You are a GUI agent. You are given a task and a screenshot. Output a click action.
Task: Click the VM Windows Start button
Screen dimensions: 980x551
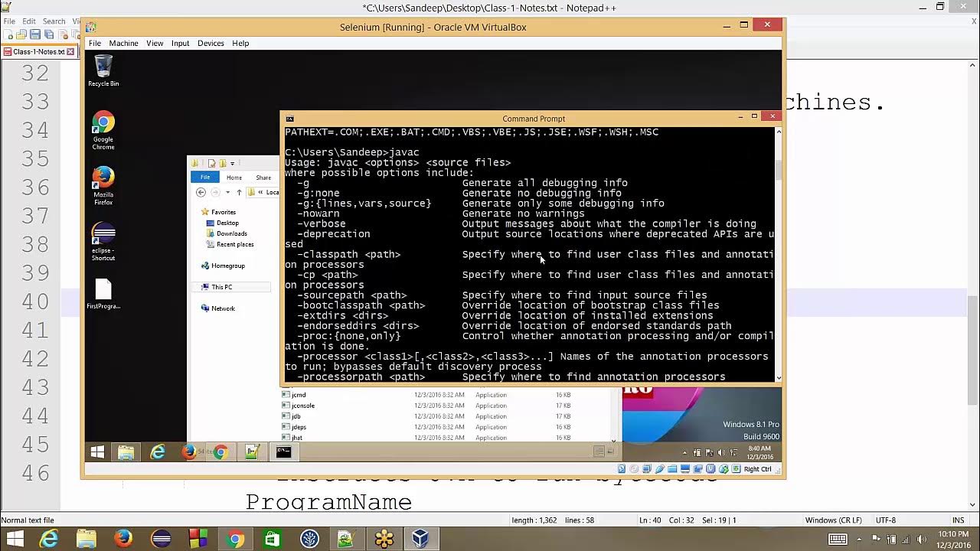pyautogui.click(x=97, y=452)
